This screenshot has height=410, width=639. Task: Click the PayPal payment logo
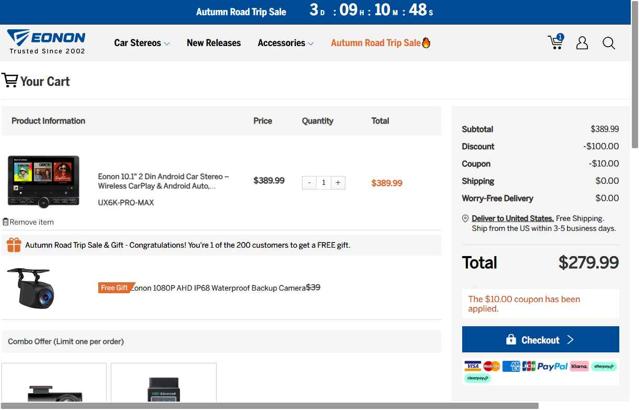[x=552, y=366]
